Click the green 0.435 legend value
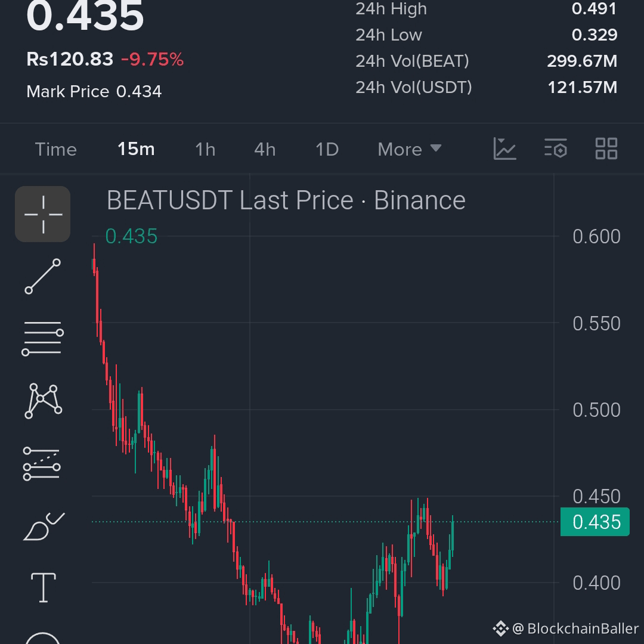The width and height of the screenshot is (644, 644). tap(131, 237)
